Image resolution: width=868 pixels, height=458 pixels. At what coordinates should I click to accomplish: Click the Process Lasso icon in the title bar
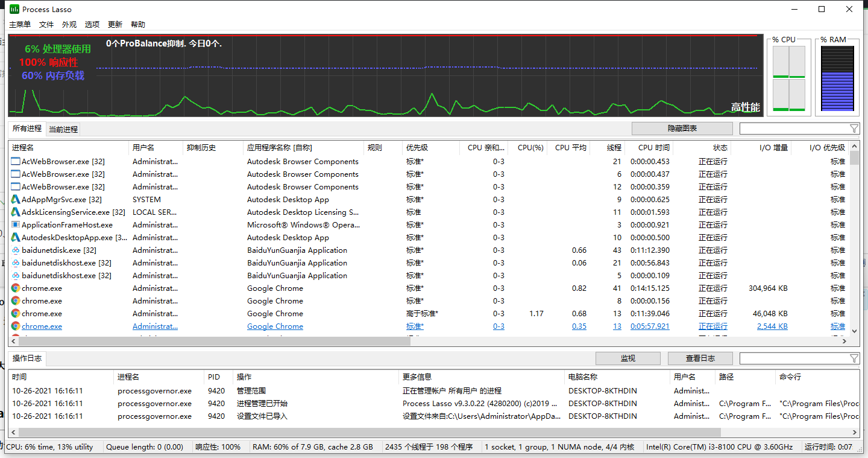[13, 9]
